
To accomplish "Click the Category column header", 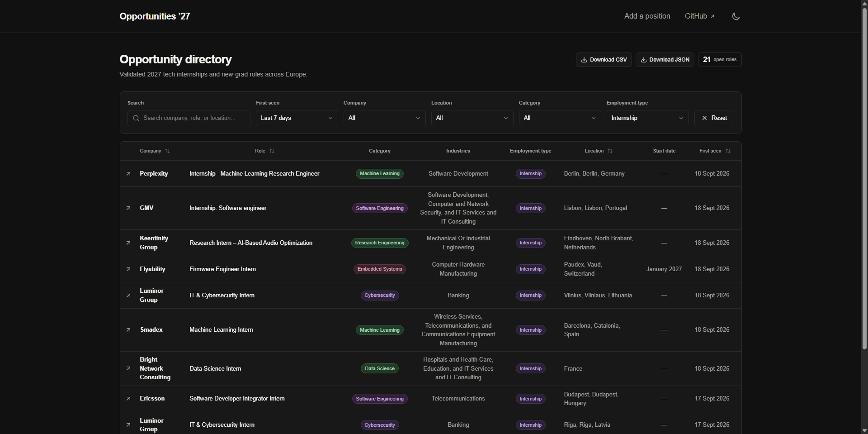I will tap(380, 151).
